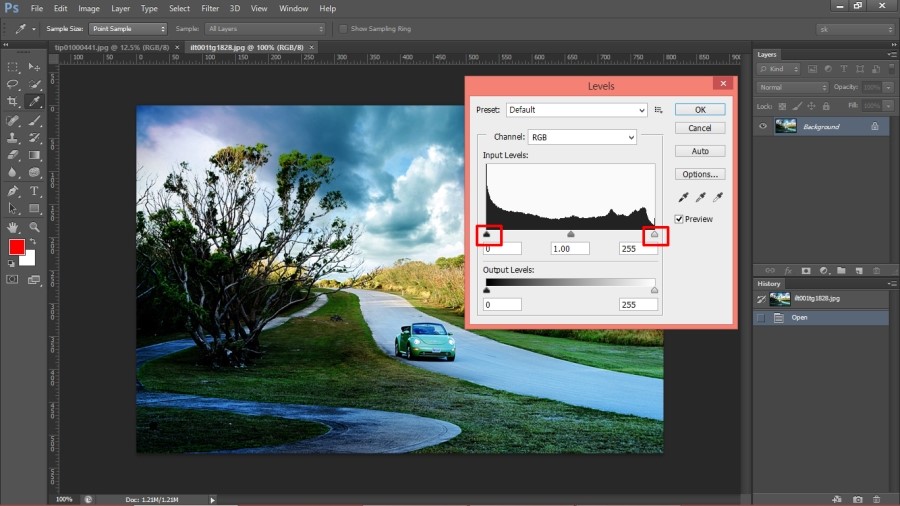900x506 pixels.
Task: Switch to tip01000441.jpg document tab
Action: [112, 48]
